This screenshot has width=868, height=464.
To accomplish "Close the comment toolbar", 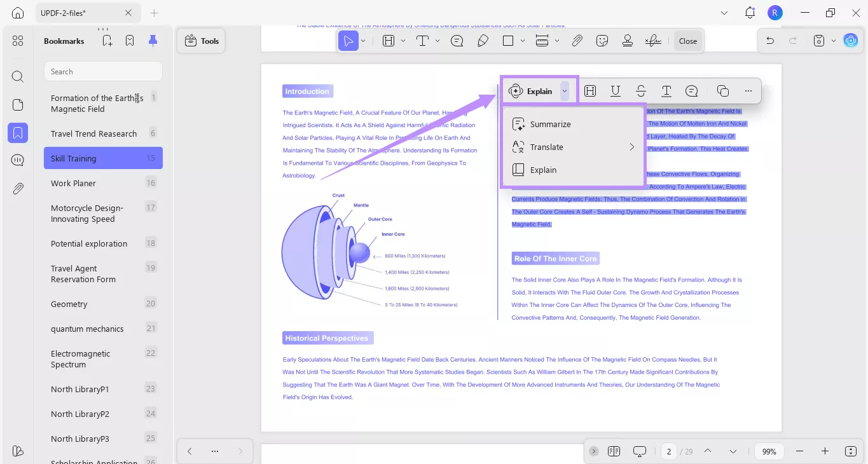I will click(x=688, y=41).
